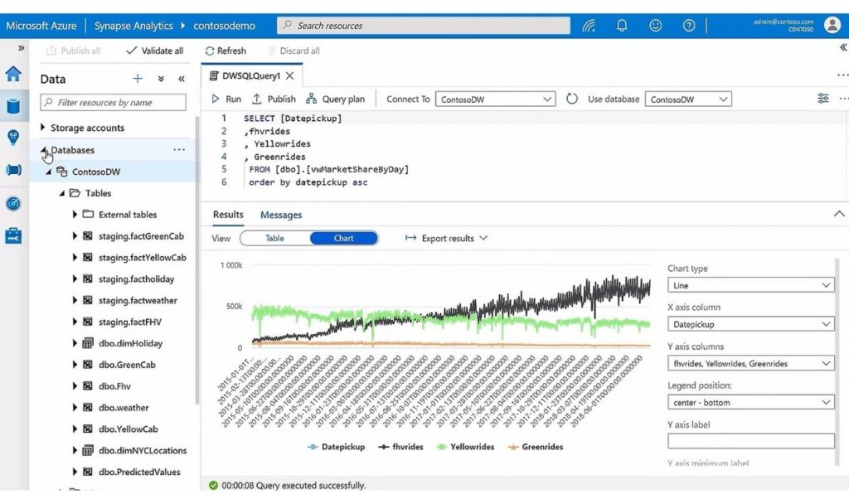The width and height of the screenshot is (849, 504).
Task: Switch results view to Table
Action: click(274, 238)
